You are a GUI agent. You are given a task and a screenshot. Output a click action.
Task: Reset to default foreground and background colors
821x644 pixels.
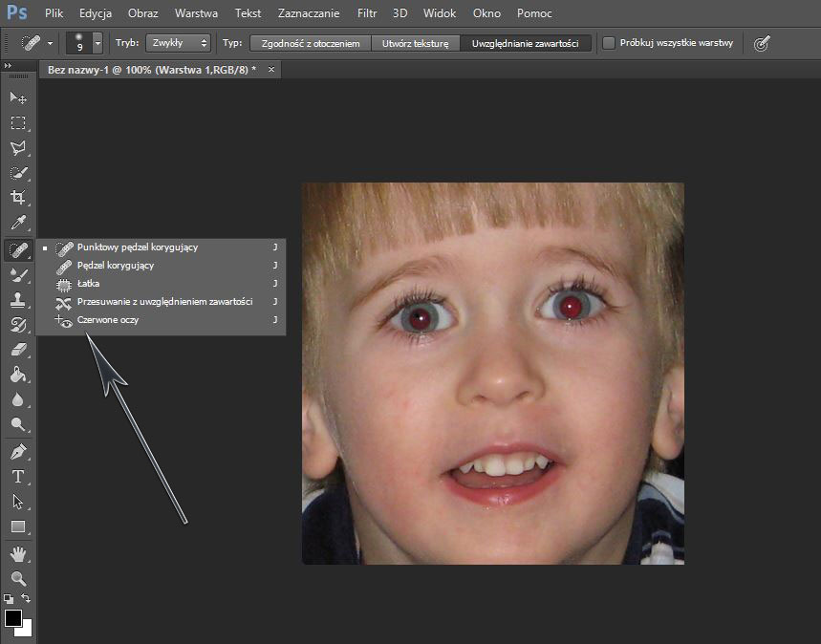click(9, 598)
